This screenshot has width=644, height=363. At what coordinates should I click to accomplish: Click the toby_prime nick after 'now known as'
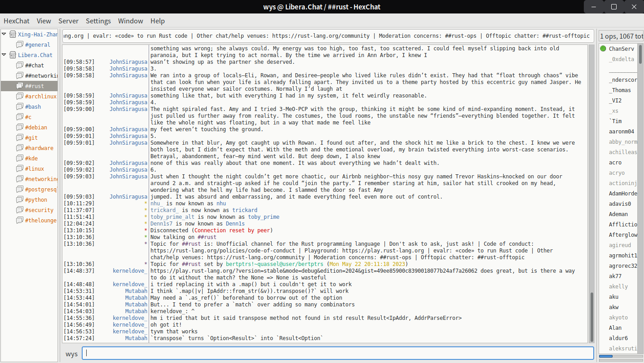pos(264,217)
